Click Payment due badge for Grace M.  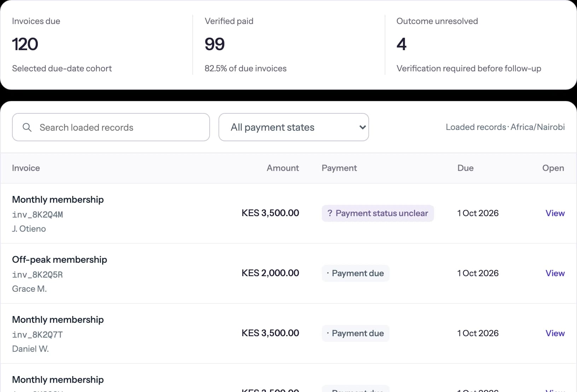(x=355, y=273)
